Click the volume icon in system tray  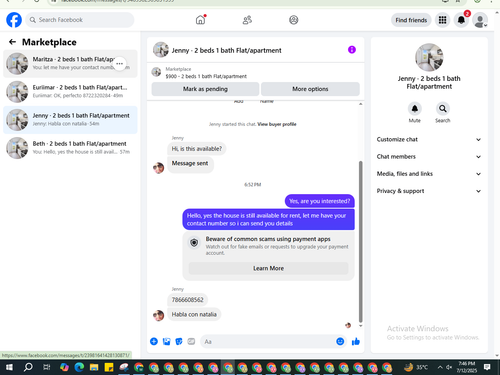coord(449,367)
